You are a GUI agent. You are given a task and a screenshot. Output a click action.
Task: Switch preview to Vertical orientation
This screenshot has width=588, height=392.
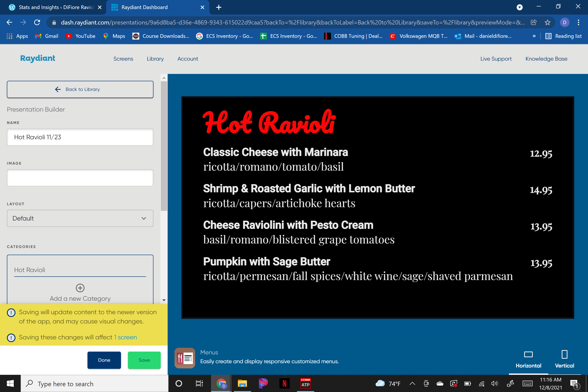pos(564,359)
